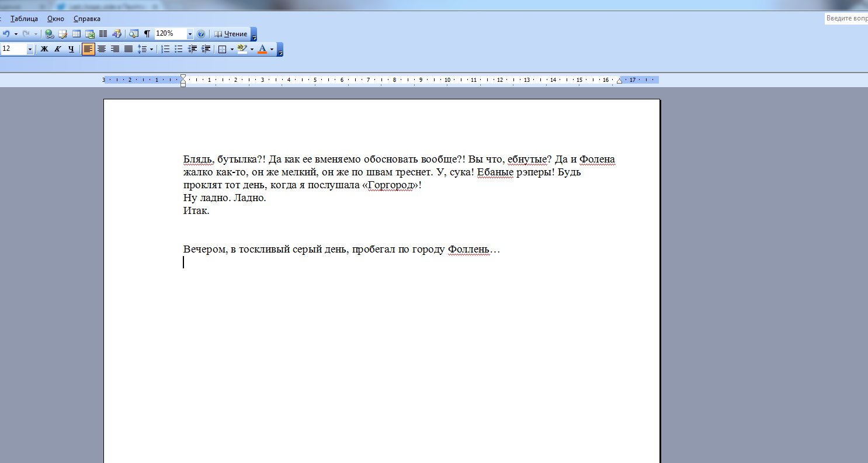
Task: Open Formatting toolbar options arrow after font color
Action: (x=280, y=49)
